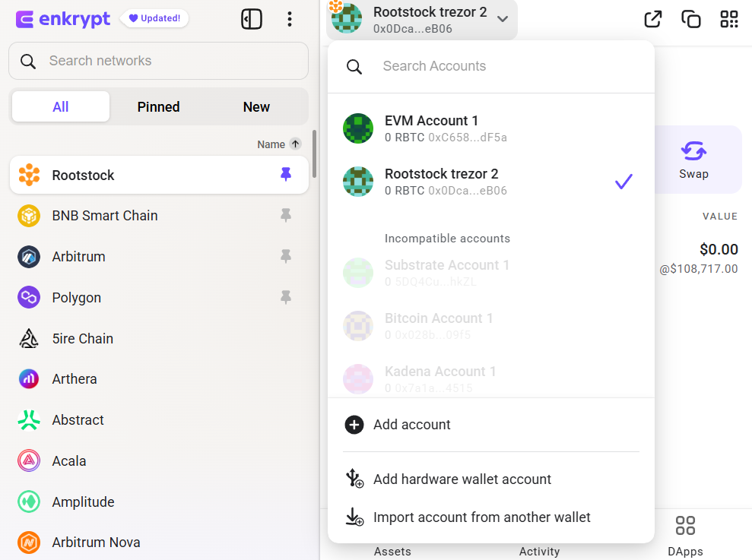Select Arthera network name
This screenshot has height=560, width=752.
pos(75,378)
